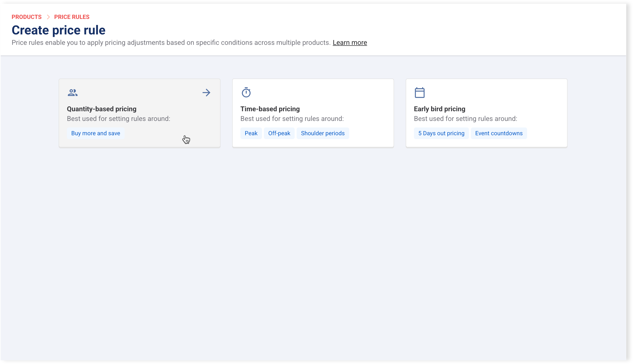The width and height of the screenshot is (633, 364).
Task: Open the Products breadcrumb link
Action: tap(26, 17)
